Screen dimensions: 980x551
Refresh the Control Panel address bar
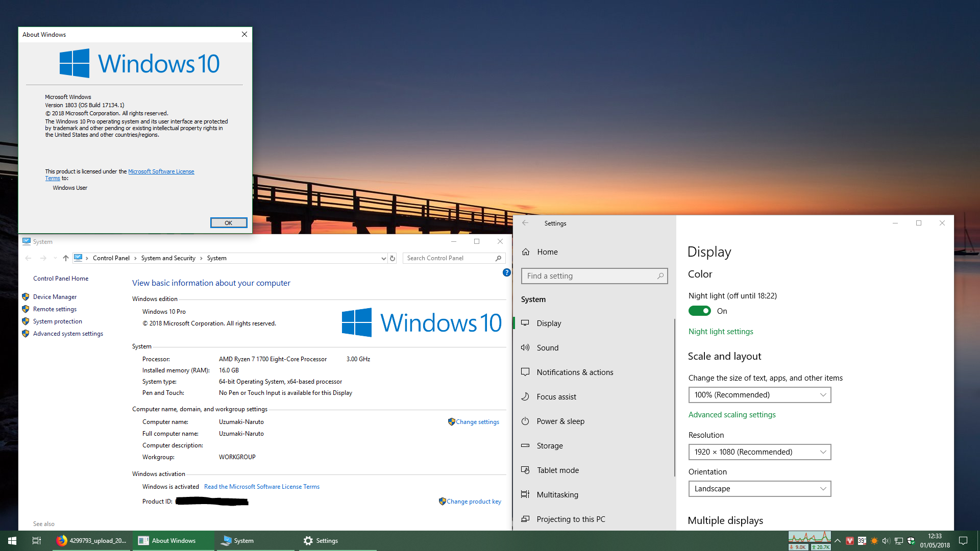[x=393, y=258]
